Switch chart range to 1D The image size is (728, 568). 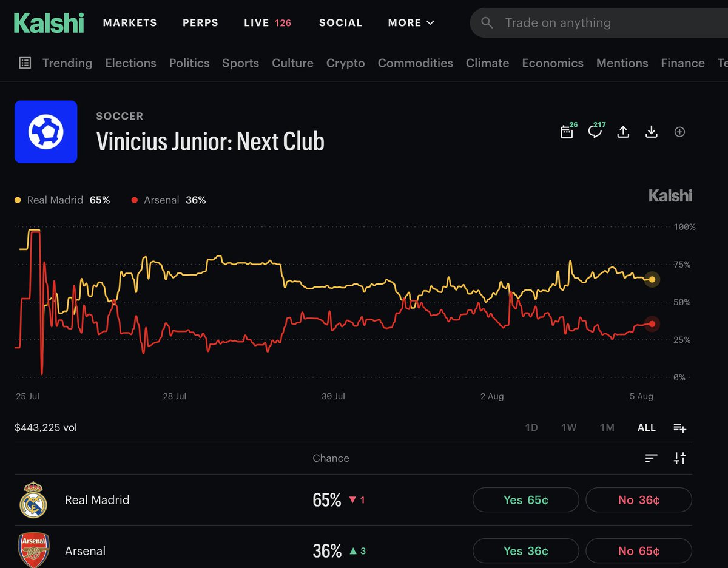point(531,428)
